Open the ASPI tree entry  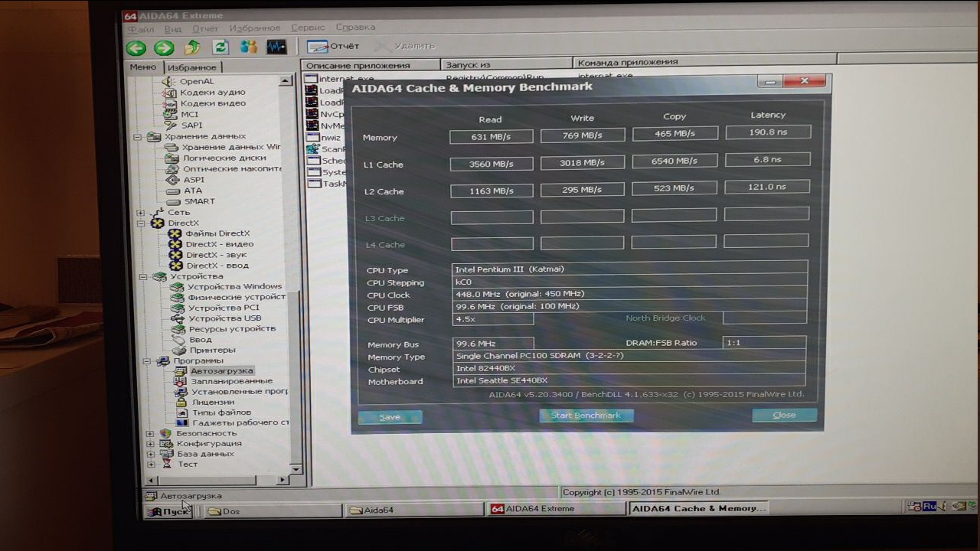click(194, 180)
